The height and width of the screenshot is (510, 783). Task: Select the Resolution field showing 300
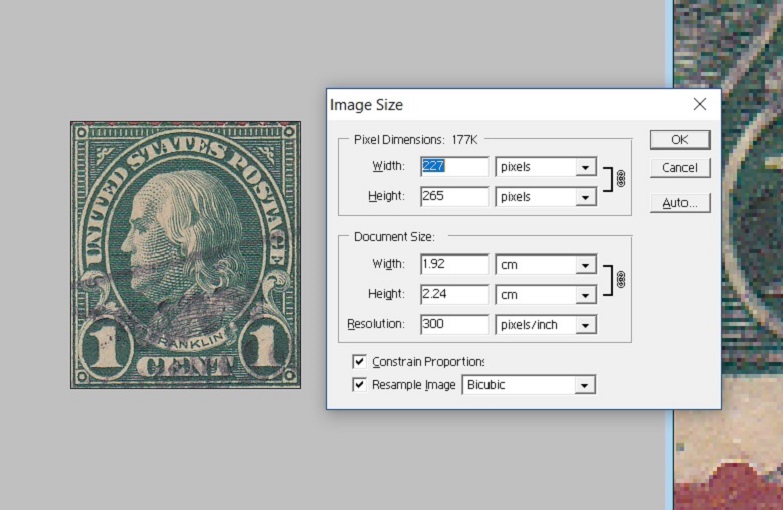(x=454, y=324)
